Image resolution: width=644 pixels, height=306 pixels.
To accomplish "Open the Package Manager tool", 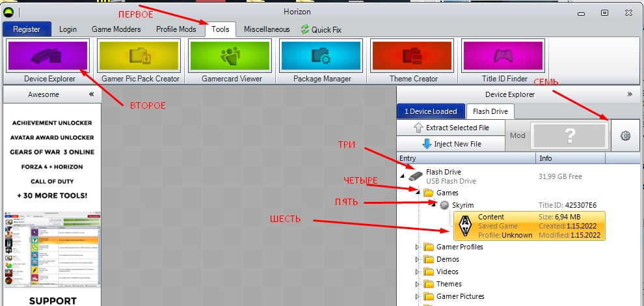I will pyautogui.click(x=321, y=55).
